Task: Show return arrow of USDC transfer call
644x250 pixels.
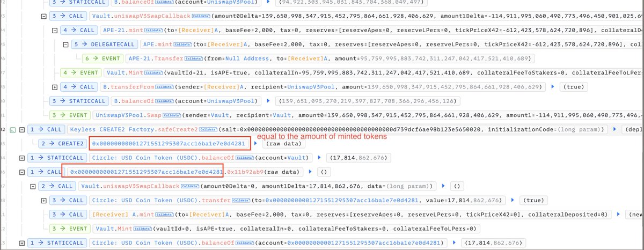Action: (512, 200)
